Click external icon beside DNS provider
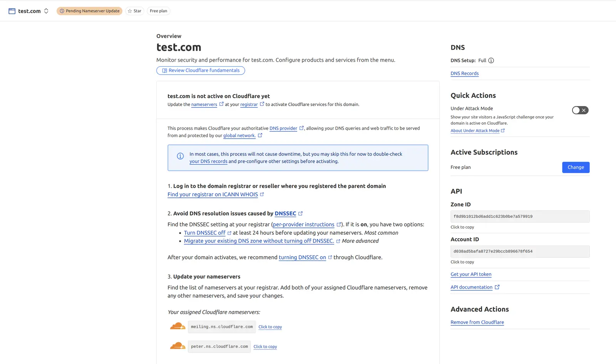Viewport: 616px width, 364px height. 301,128
